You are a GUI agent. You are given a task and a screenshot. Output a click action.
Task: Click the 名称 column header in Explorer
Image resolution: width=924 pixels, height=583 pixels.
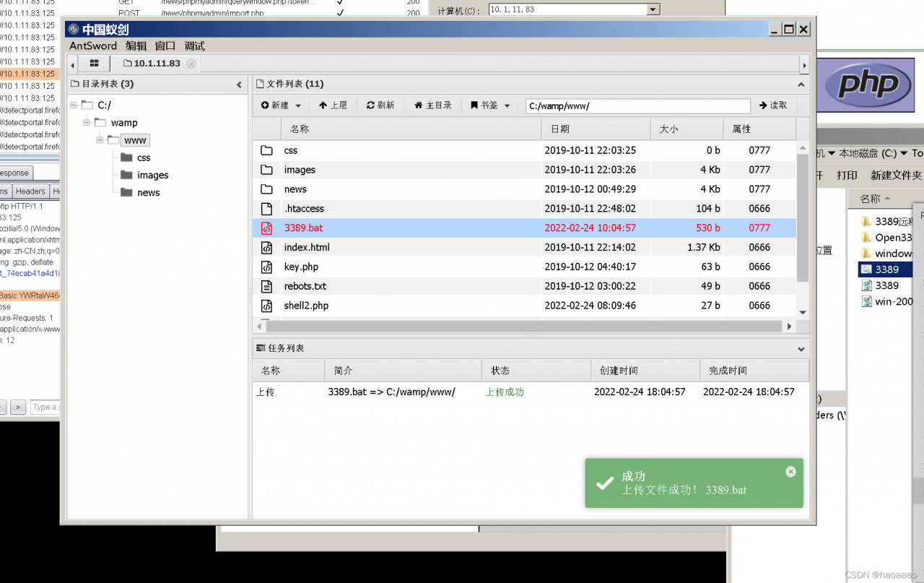(870, 199)
